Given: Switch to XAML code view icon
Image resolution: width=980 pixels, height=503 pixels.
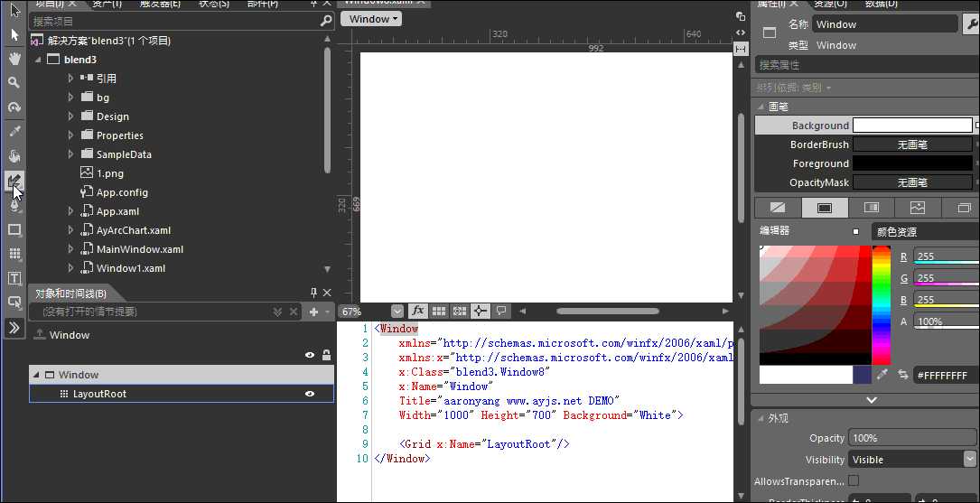Looking at the screenshot, I should (741, 33).
